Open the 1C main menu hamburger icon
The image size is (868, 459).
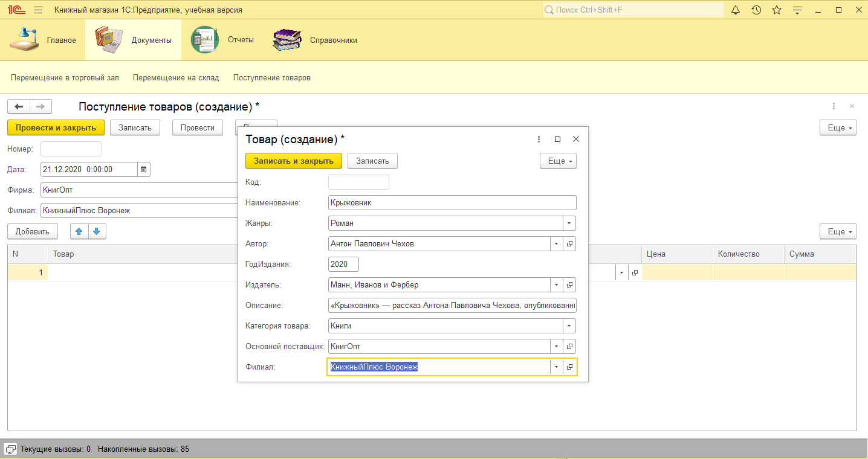coord(38,10)
